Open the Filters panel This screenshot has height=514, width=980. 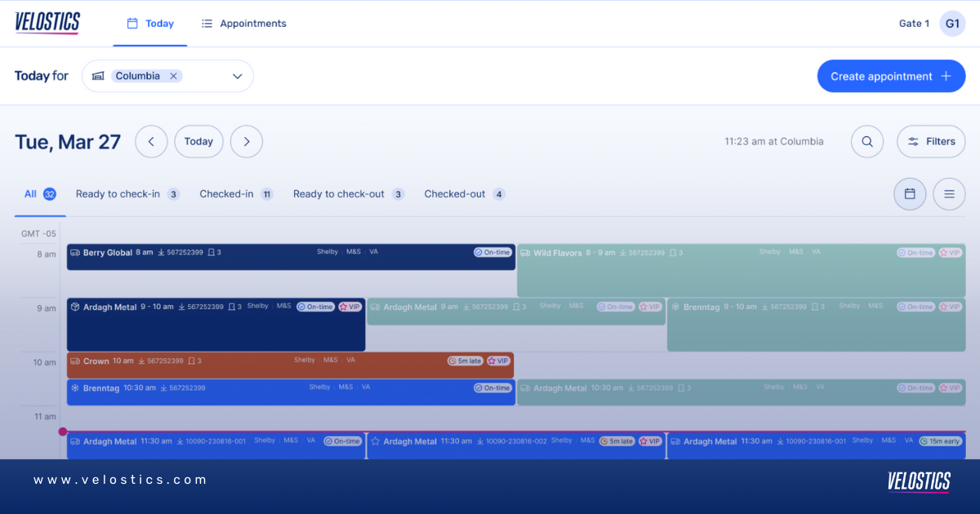coord(931,141)
